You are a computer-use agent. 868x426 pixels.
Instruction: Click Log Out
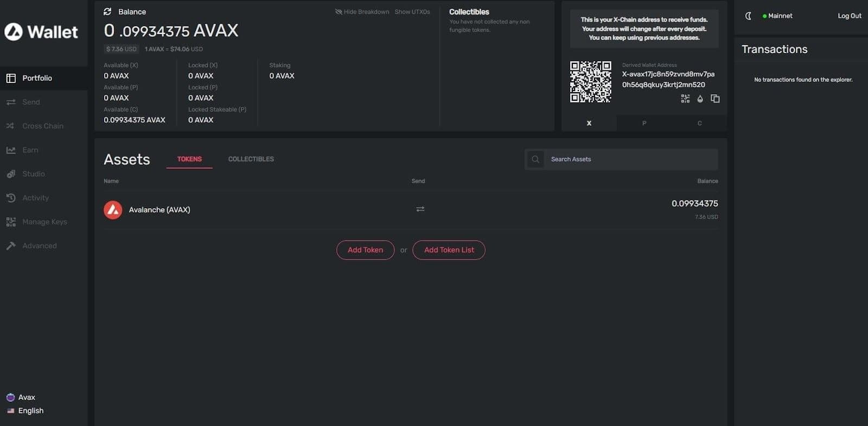coord(850,16)
